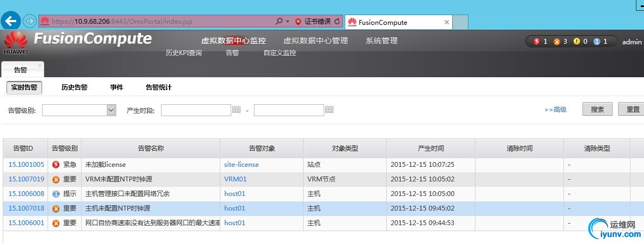Sort by 产生时间 column header

point(431,148)
